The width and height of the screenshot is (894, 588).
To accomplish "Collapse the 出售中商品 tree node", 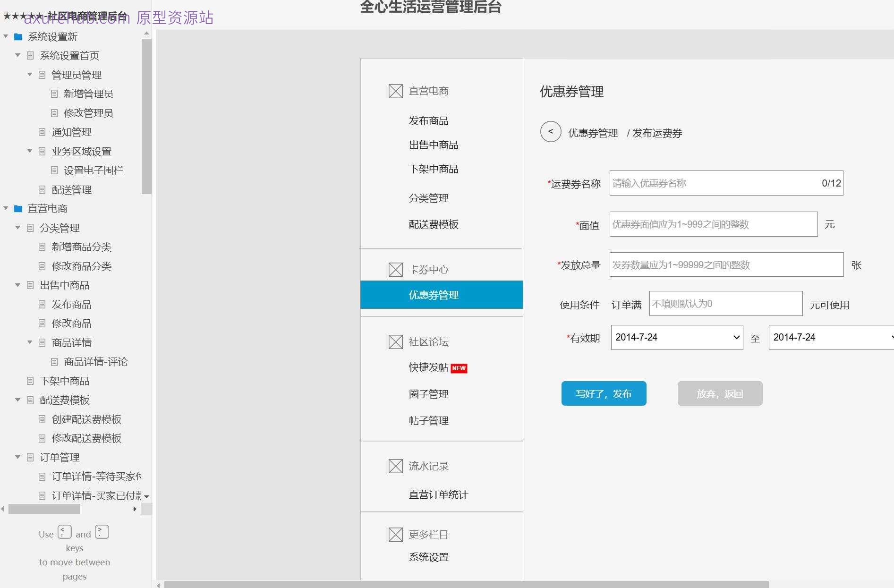I will [x=17, y=285].
